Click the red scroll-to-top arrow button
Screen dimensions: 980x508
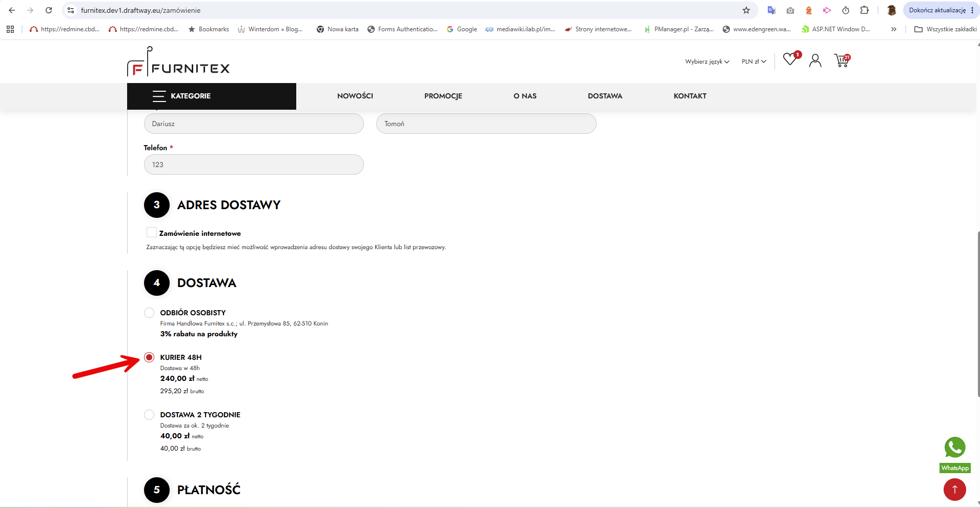coord(954,490)
